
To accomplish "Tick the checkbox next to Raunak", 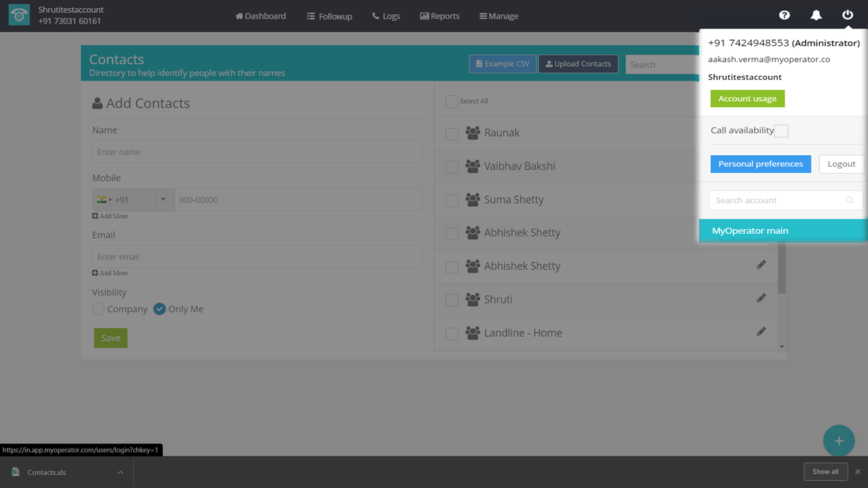I will pos(452,134).
